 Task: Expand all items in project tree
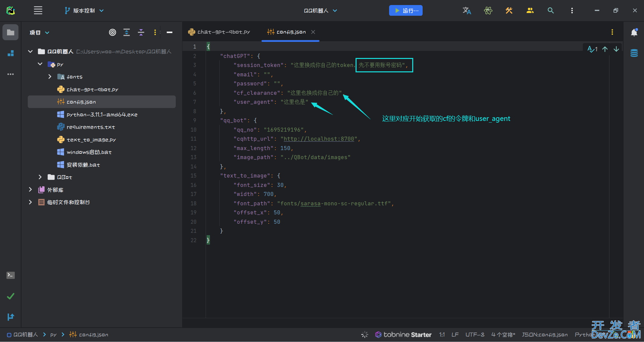[126, 32]
